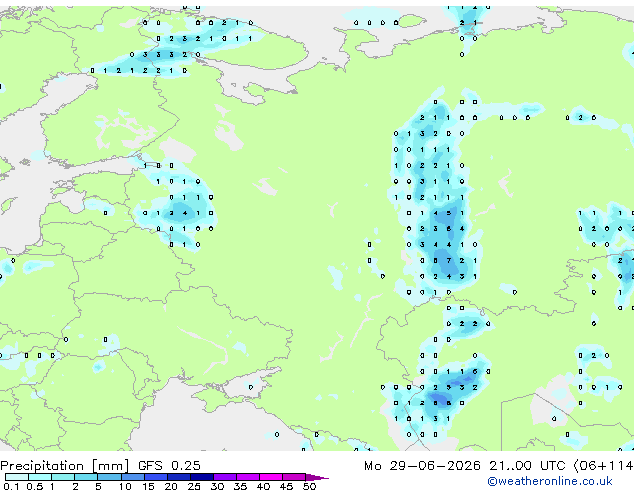Image resolution: width=634 pixels, height=490 pixels.
Task: Select the legend label '50'
Action: coord(309,486)
